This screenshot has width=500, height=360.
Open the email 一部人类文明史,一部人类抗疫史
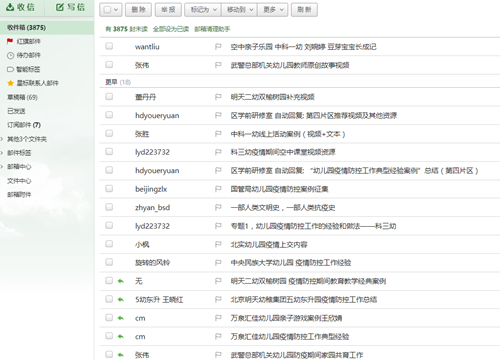[283, 208]
